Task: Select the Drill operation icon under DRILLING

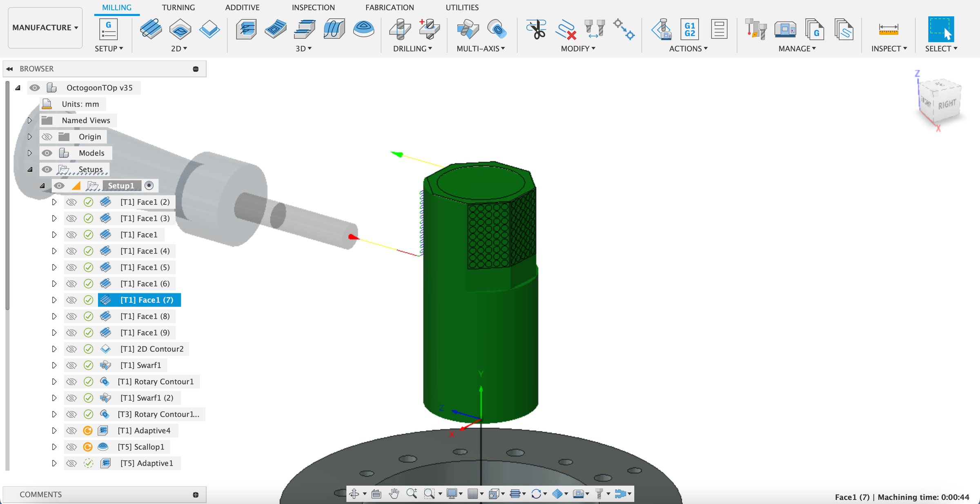Action: 400,29
